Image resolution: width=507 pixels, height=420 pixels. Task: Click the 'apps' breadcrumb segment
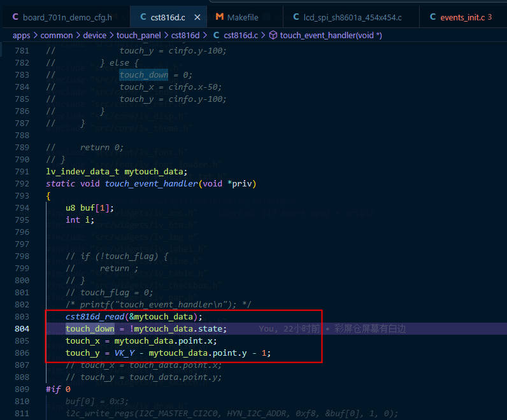tap(22, 35)
